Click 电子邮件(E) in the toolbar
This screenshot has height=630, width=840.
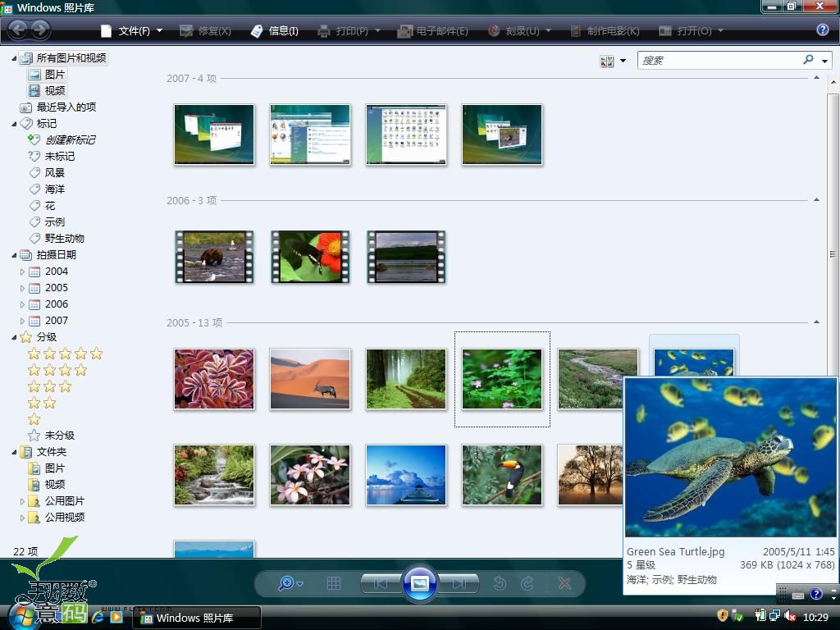pyautogui.click(x=433, y=30)
